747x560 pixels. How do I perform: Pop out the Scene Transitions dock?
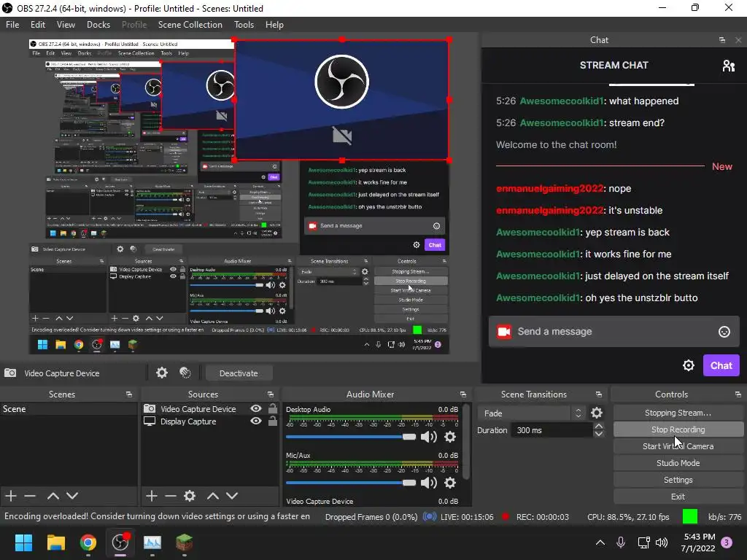tap(598, 394)
